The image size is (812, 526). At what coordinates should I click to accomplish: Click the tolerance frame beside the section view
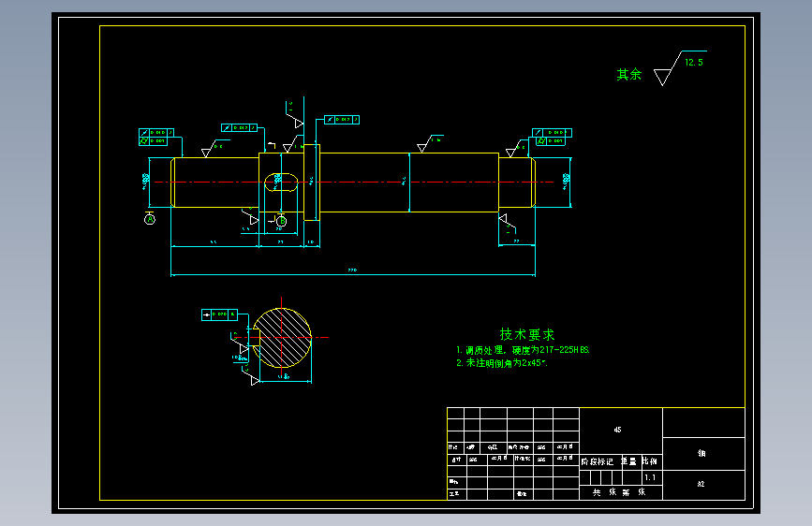tap(219, 314)
